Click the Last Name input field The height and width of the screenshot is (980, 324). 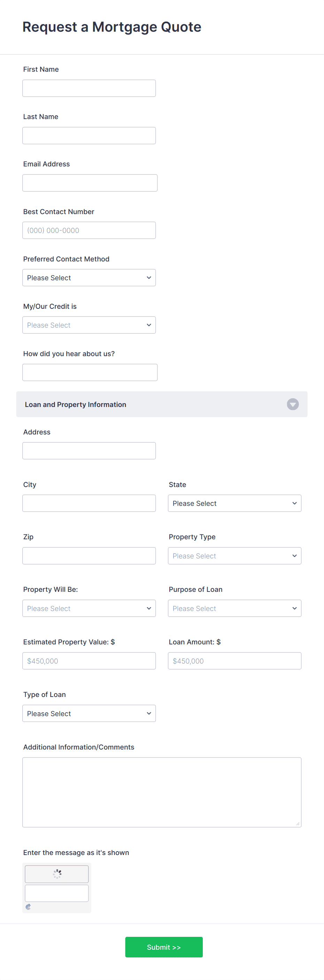[89, 135]
